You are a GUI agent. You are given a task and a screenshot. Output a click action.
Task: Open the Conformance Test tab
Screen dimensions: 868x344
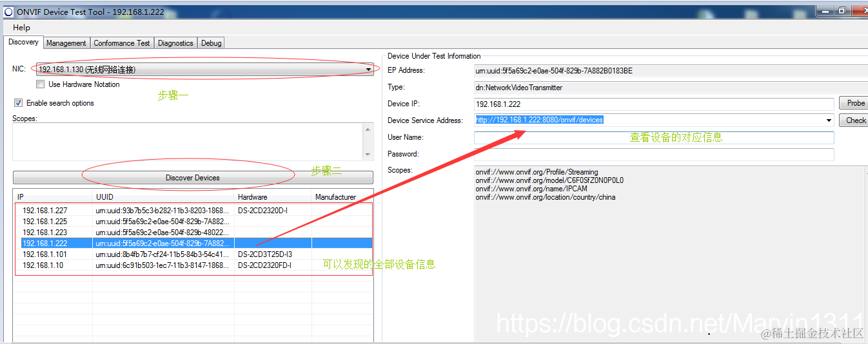tap(122, 43)
